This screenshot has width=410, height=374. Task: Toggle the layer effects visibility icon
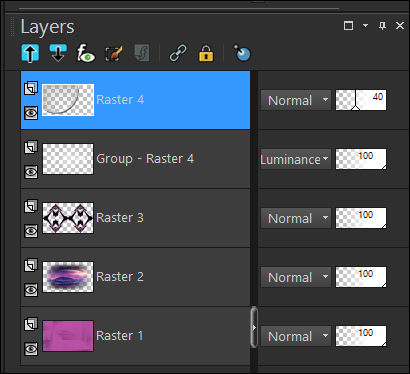coord(86,53)
